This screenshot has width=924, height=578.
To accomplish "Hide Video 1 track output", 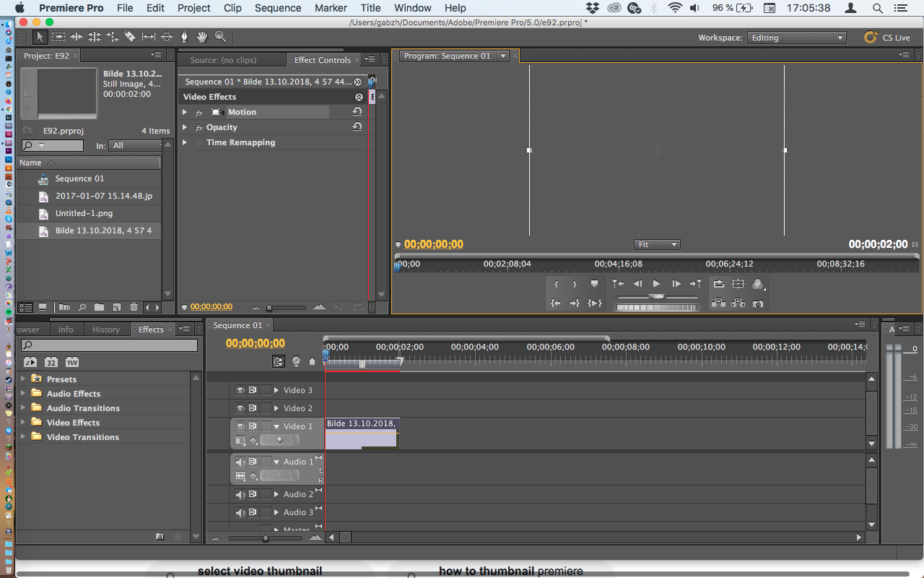I will (240, 426).
